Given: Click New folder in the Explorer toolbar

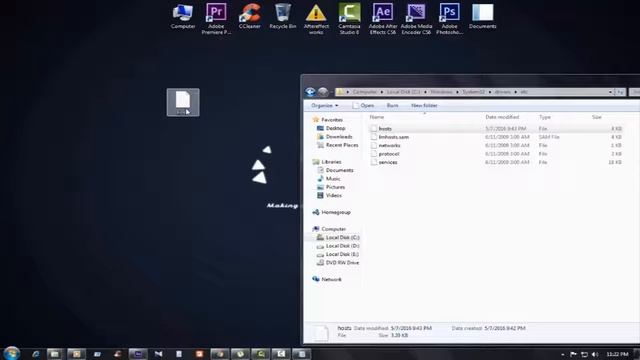Looking at the screenshot, I should pos(424,105).
